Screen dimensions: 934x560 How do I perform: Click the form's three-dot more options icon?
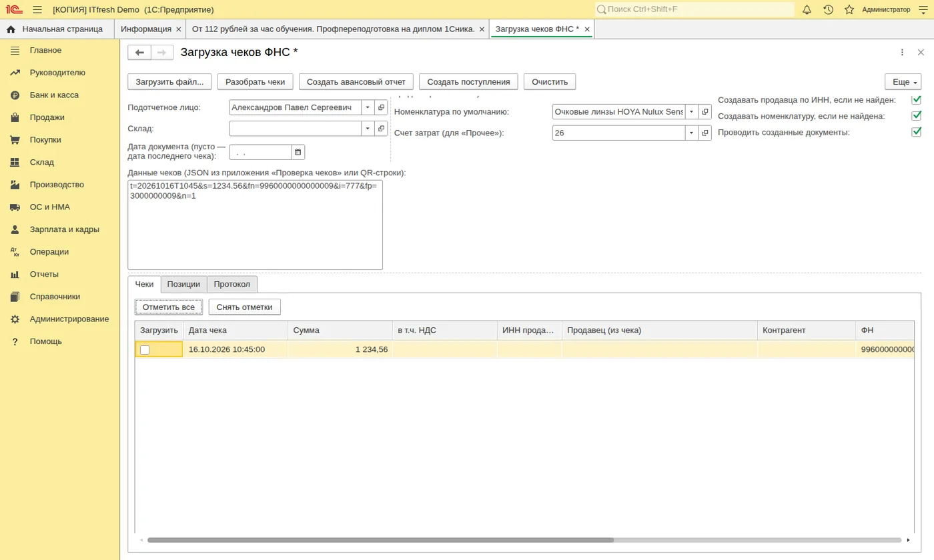click(902, 53)
